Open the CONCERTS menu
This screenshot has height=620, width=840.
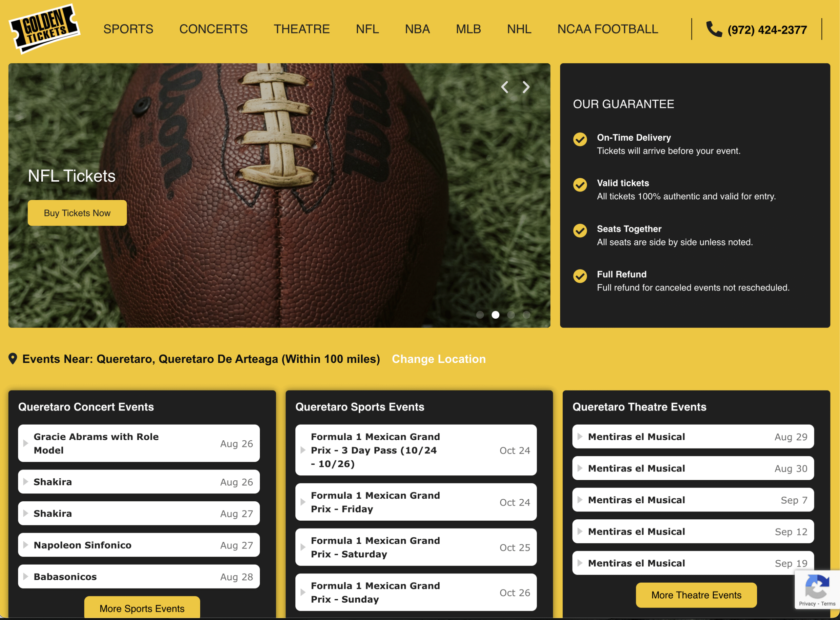pyautogui.click(x=213, y=29)
